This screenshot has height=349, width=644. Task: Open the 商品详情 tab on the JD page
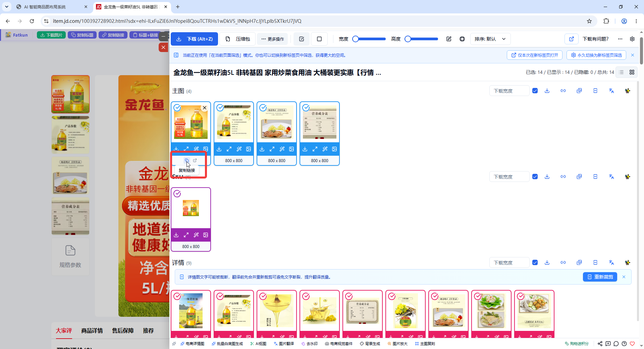(x=92, y=331)
